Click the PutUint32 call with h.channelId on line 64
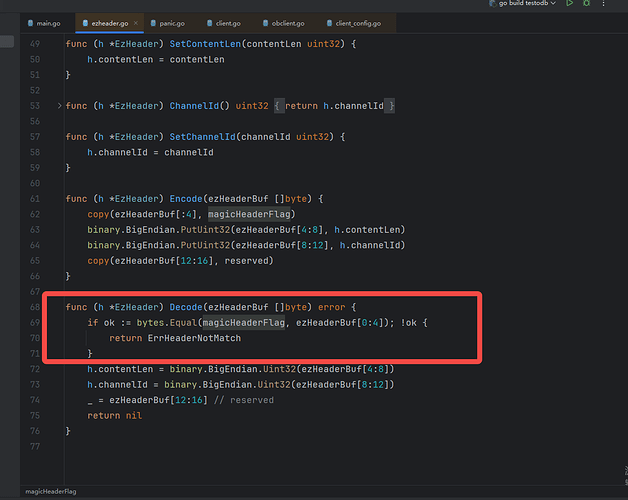The height and width of the screenshot is (500, 628). coord(205,245)
